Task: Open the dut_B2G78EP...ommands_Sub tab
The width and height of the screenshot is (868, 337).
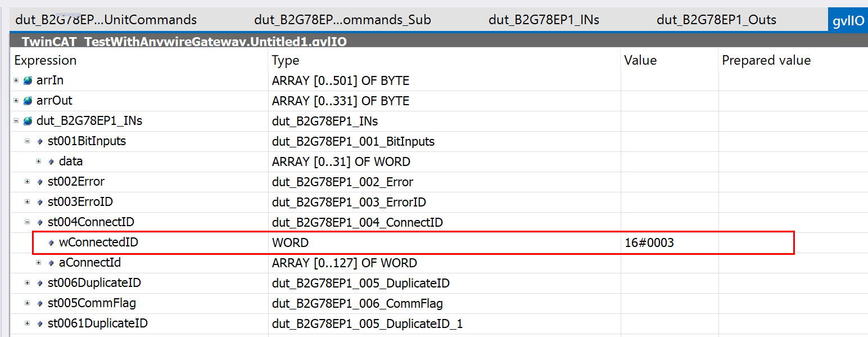Action: pyautogui.click(x=342, y=20)
